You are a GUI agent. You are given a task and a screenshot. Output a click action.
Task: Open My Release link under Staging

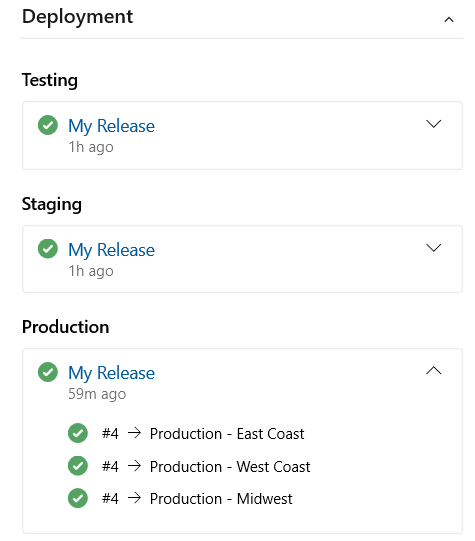click(111, 250)
